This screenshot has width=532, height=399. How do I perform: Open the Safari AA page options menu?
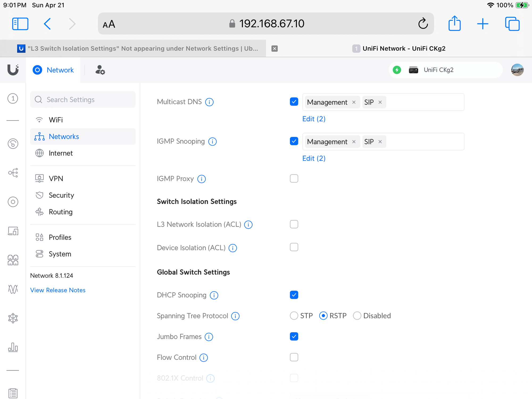[109, 24]
